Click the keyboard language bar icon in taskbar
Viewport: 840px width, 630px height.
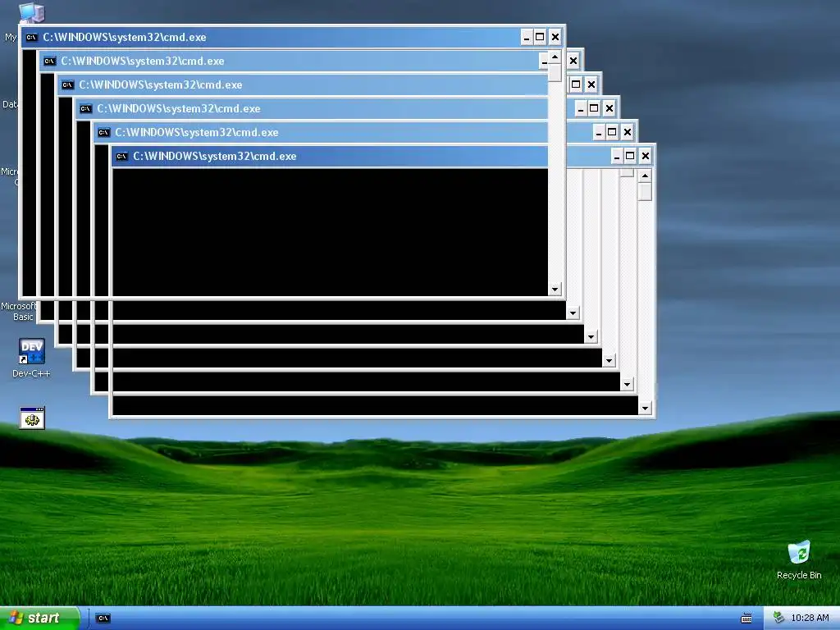(746, 619)
